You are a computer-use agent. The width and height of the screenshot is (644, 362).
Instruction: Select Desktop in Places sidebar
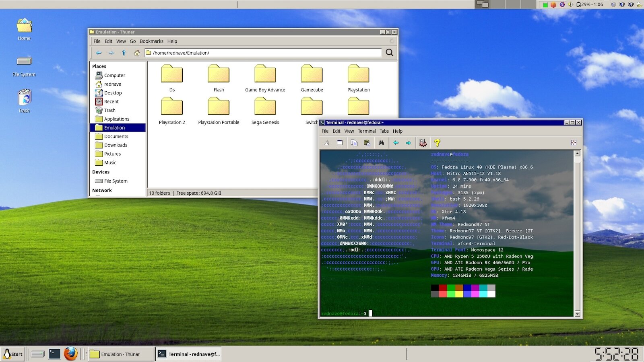(x=118, y=93)
